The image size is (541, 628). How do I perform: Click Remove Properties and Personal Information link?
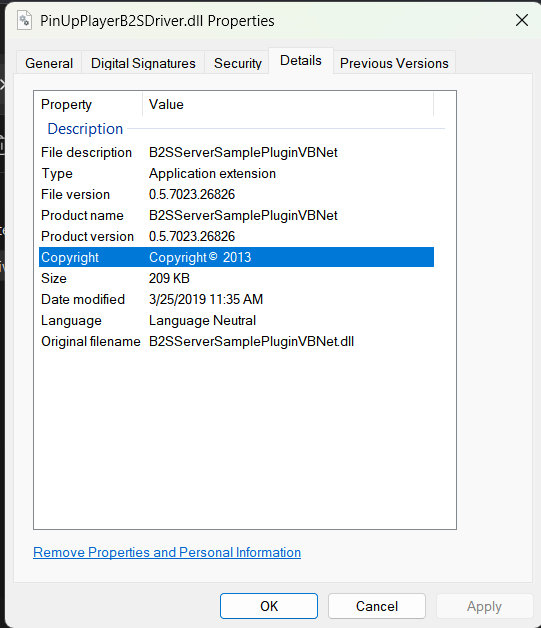pos(167,552)
